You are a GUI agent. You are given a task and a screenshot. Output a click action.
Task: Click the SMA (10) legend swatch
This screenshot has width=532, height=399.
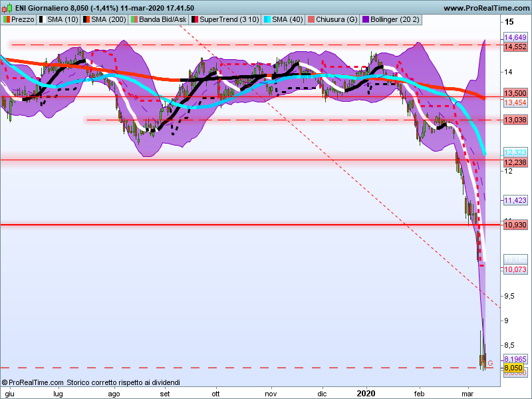[43, 20]
